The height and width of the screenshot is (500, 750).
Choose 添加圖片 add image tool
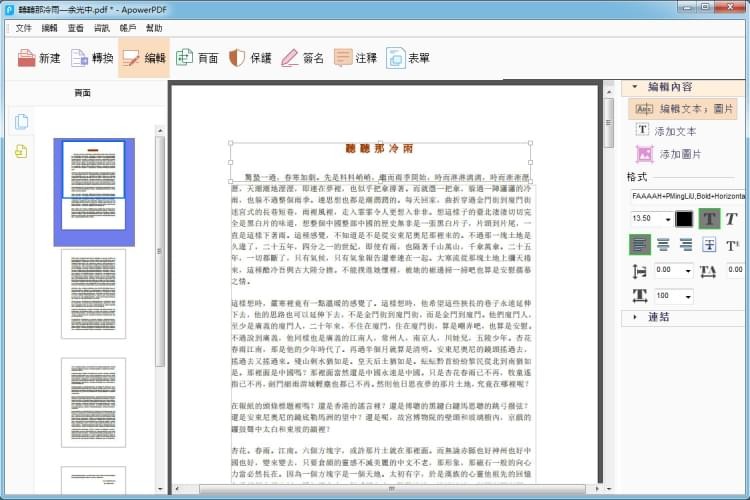point(668,154)
